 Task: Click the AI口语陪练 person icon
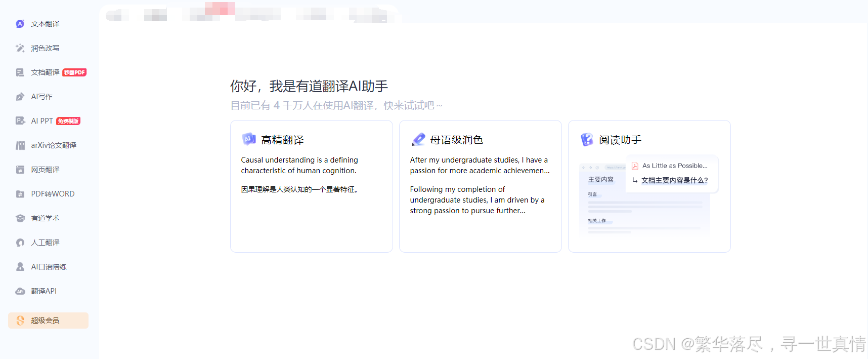20,267
